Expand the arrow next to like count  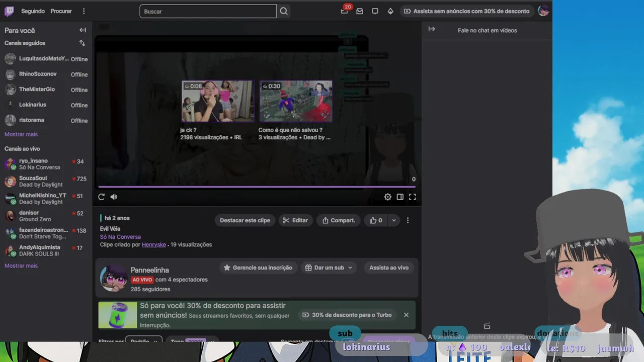tap(394, 220)
